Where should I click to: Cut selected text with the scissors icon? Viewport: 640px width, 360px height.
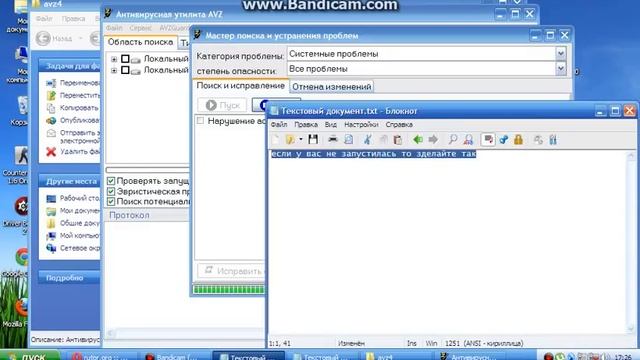(368, 140)
